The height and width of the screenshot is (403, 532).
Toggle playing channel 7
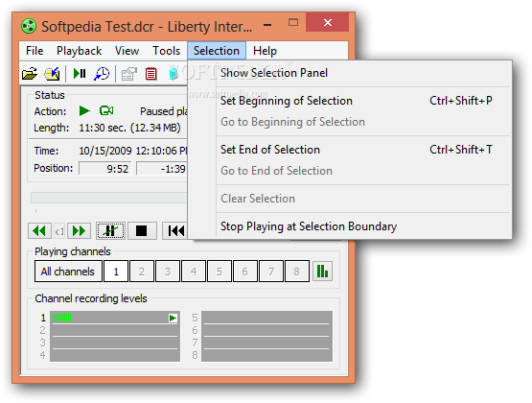click(270, 272)
